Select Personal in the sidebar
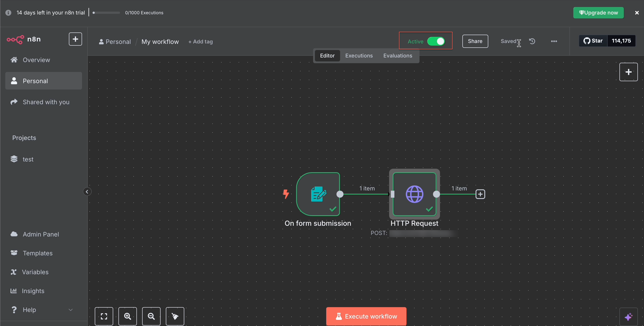Image resolution: width=644 pixels, height=326 pixels. point(43,81)
